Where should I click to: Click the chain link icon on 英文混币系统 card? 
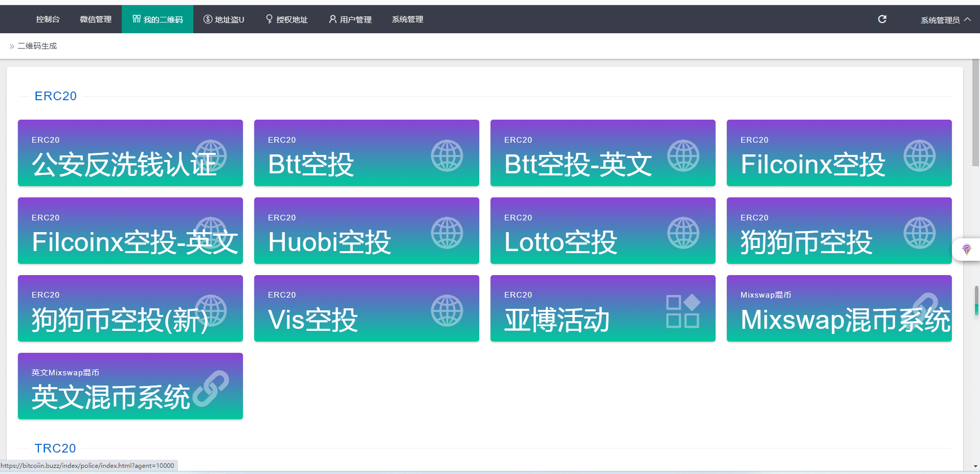click(x=211, y=389)
